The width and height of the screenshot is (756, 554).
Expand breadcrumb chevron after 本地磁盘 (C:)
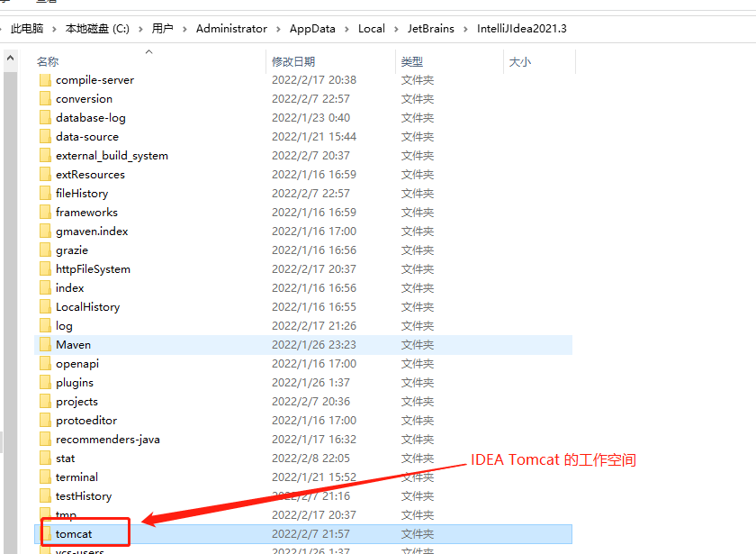[x=140, y=30]
